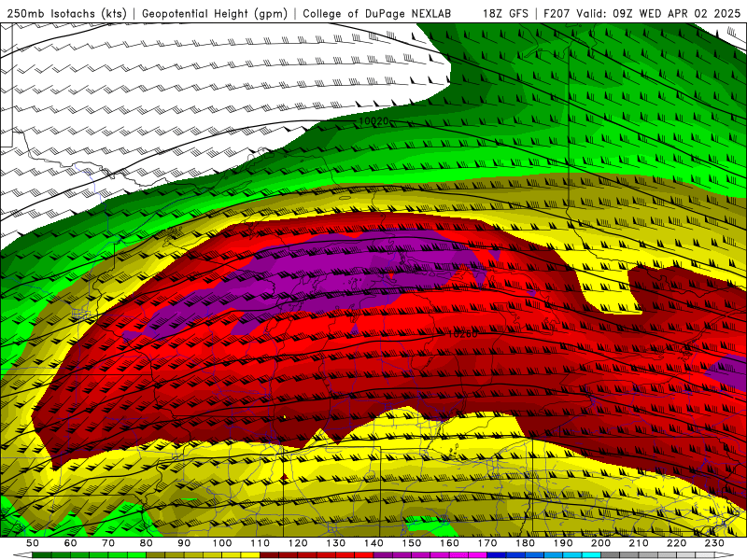Click the '50' value on the color scale
This screenshot has height=560, width=747.
(x=33, y=543)
